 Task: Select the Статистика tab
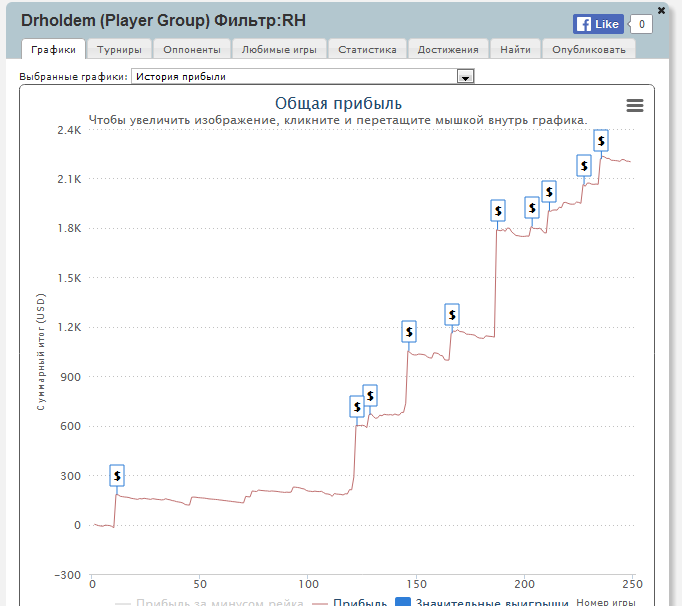(368, 49)
